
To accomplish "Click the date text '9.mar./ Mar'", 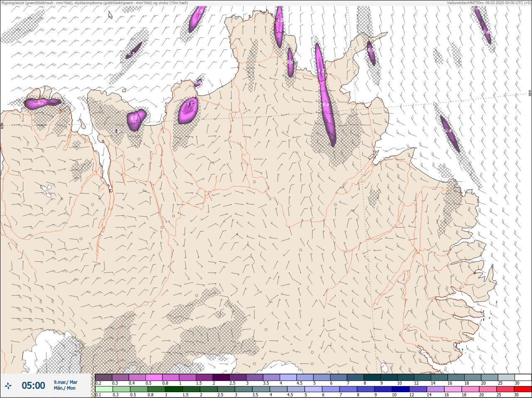I will pos(65,382).
